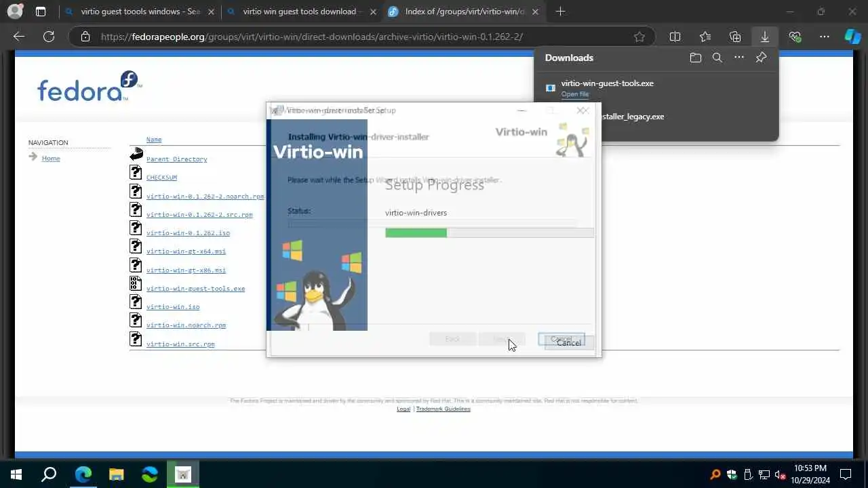Download virtio-win-0.1.262.iso

(188, 232)
